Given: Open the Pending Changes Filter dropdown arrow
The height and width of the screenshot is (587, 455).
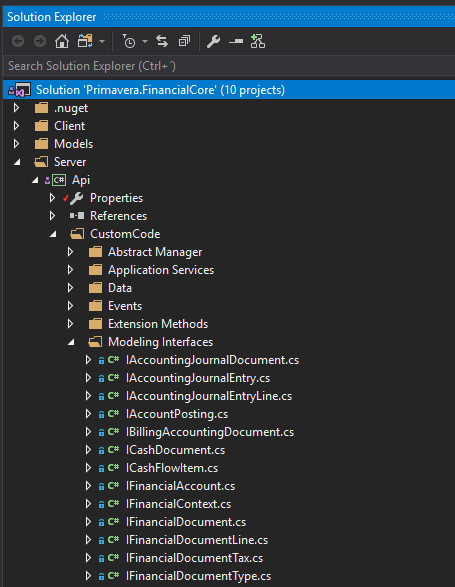Looking at the screenshot, I should 145,42.
